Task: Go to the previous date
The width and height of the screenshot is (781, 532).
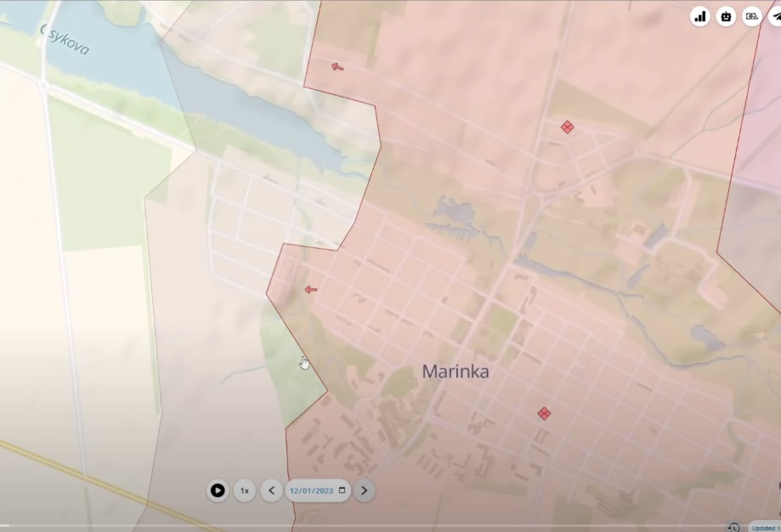Action: point(271,490)
